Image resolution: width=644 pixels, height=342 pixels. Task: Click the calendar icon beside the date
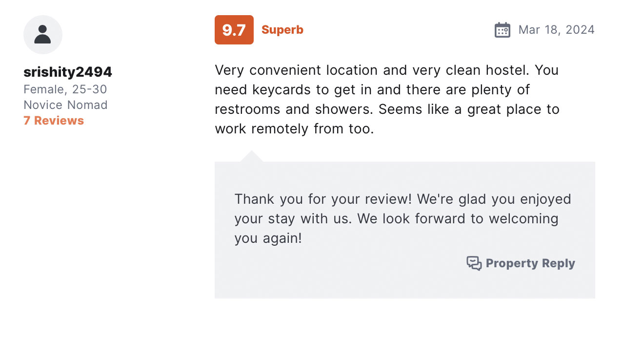[x=503, y=30]
